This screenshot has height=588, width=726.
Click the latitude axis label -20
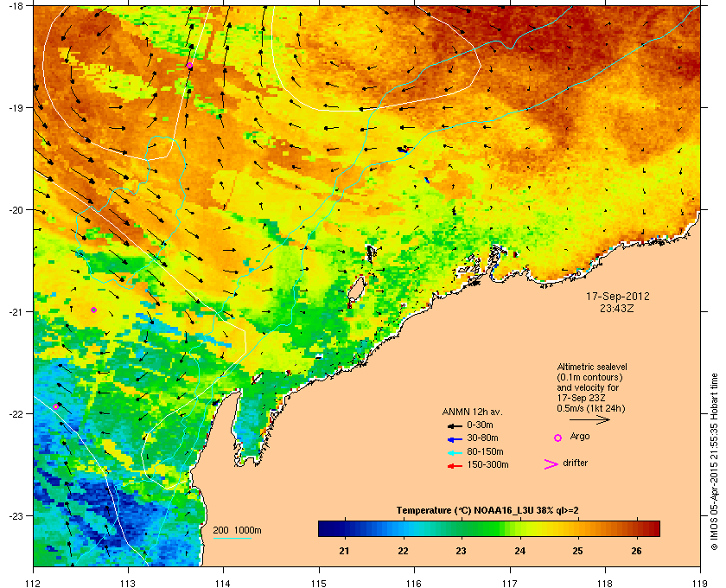pos(16,209)
